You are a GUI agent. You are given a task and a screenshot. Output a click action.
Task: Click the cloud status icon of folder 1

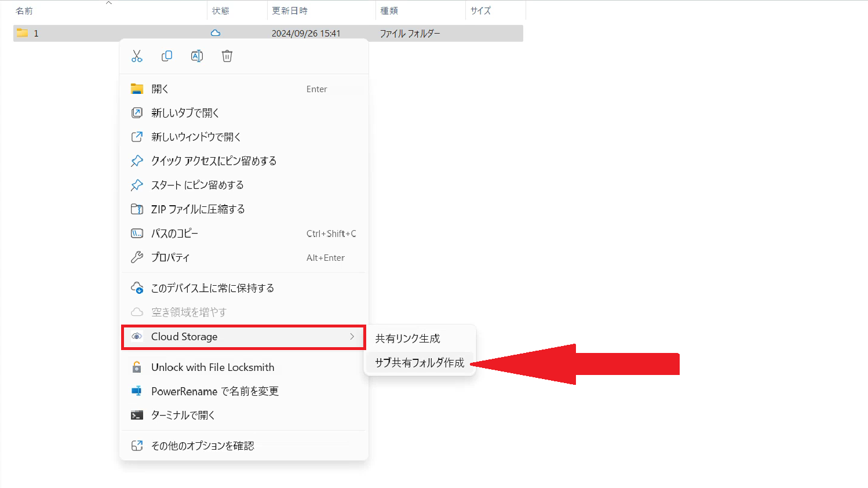[x=216, y=33]
